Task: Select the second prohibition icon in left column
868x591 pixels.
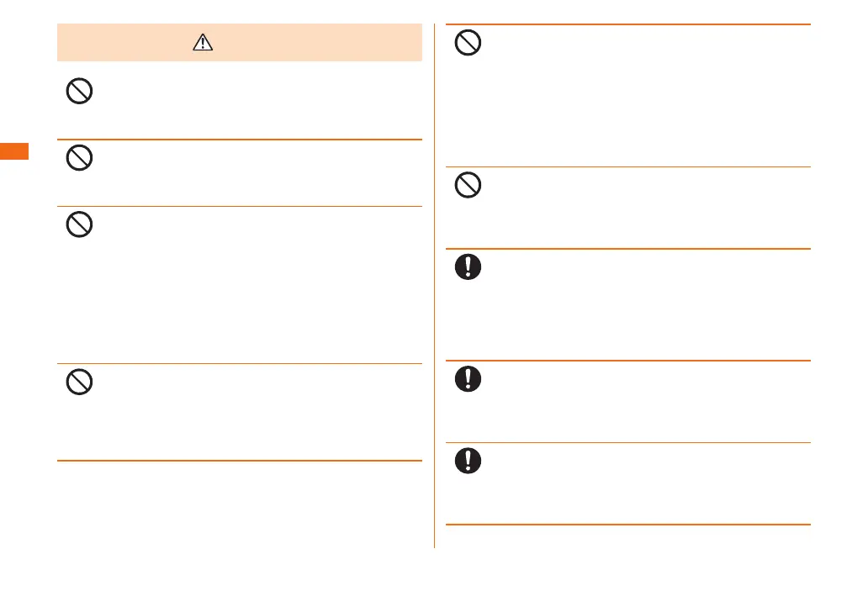Action: [79, 158]
